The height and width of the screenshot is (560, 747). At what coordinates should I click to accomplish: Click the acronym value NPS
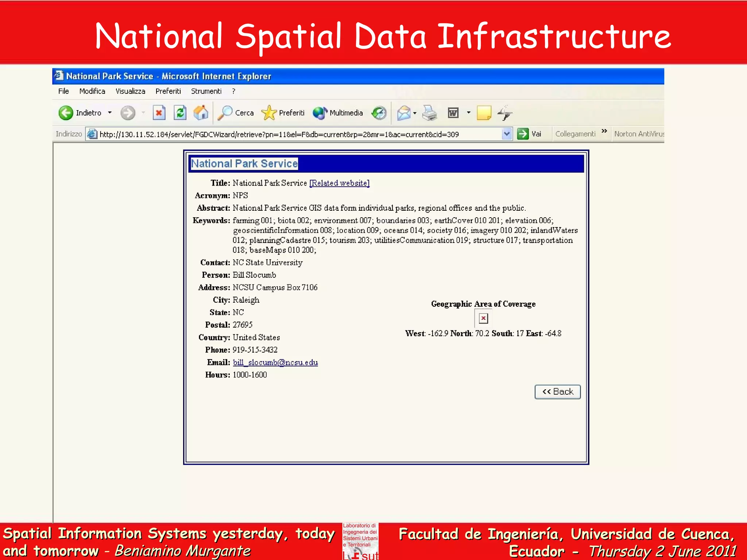tap(240, 195)
